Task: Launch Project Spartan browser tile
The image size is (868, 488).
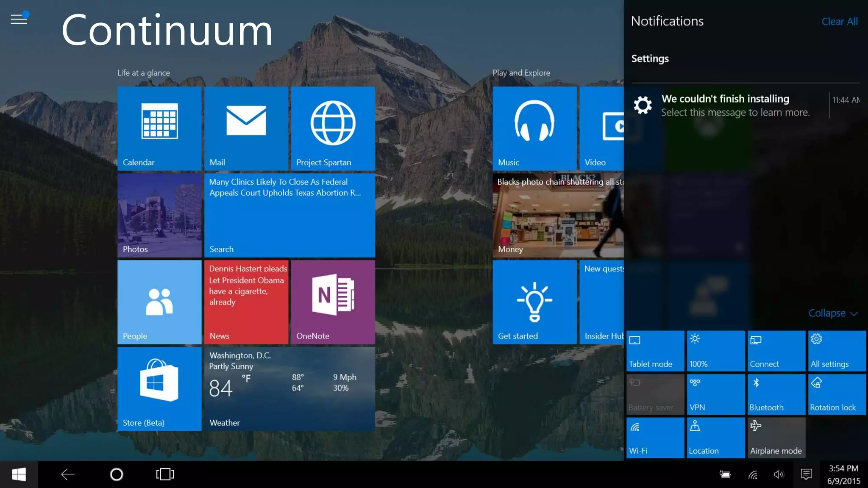Action: [333, 128]
